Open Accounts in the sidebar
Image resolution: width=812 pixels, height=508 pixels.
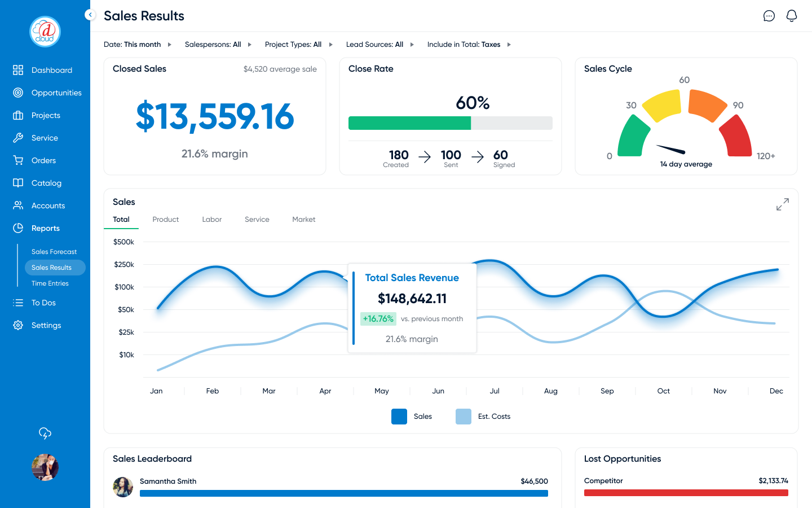click(x=48, y=205)
